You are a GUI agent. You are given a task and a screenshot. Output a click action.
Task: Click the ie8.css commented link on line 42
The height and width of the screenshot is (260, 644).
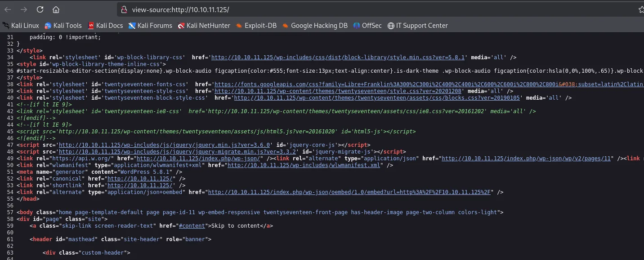276,111
